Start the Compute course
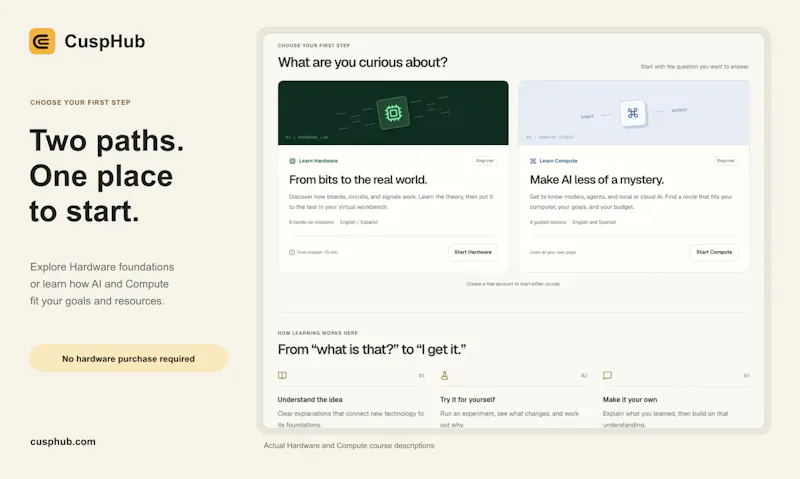The width and height of the screenshot is (800, 479). [714, 252]
